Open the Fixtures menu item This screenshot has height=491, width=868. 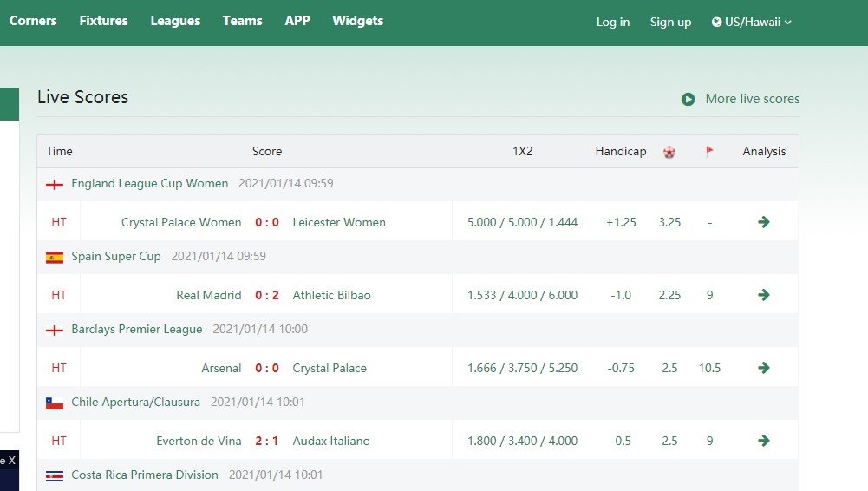[103, 21]
